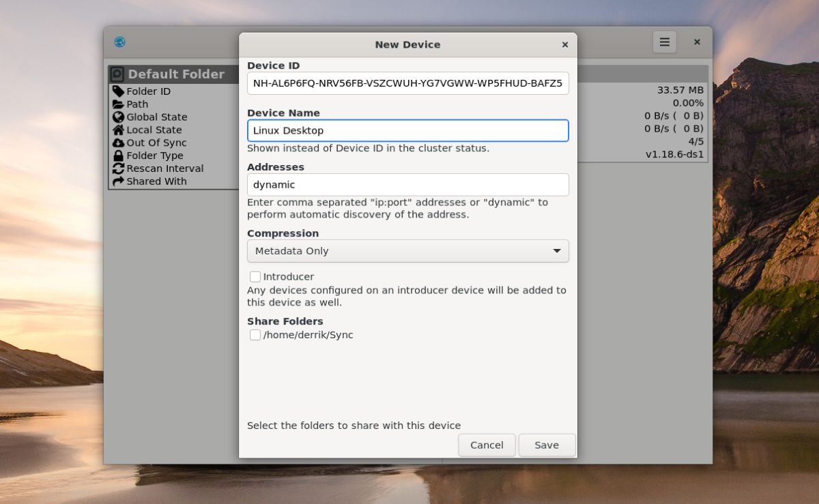Click the Syncthing logo in the titlebar
The image size is (819, 504).
120,42
